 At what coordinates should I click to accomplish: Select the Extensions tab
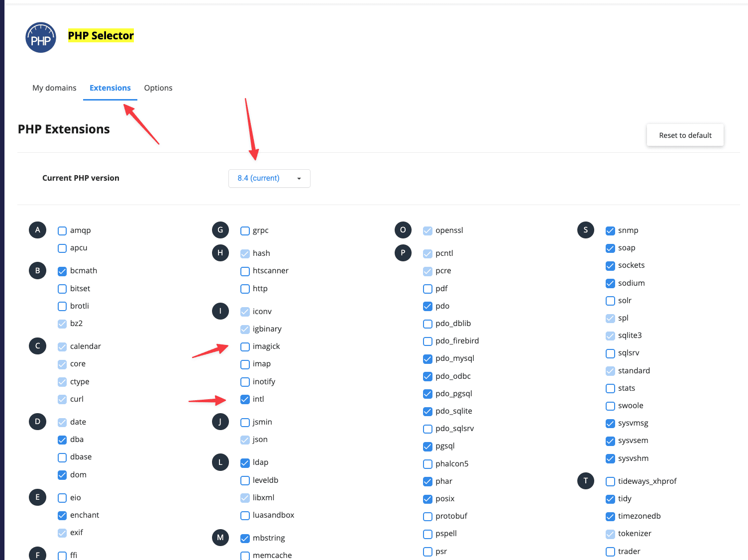pos(110,88)
